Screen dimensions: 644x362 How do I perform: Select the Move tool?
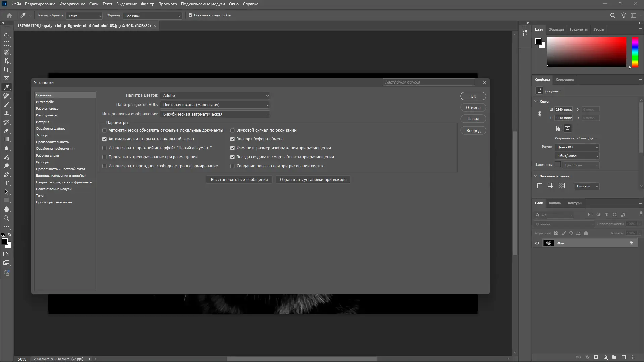[x=6, y=35]
